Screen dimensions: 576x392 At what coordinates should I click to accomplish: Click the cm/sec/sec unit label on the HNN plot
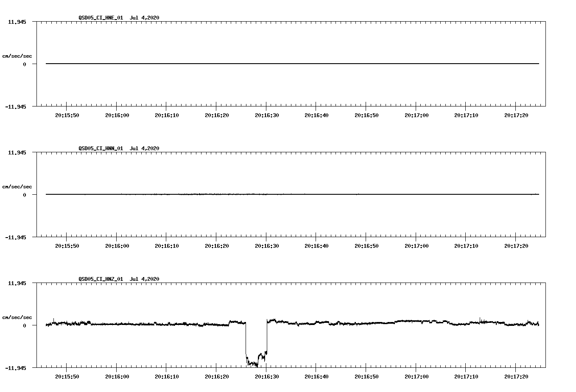[x=17, y=187]
